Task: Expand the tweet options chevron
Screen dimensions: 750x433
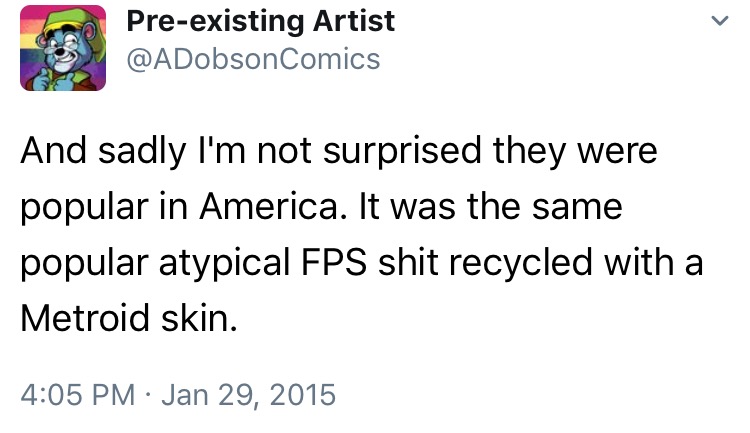Action: 720,21
